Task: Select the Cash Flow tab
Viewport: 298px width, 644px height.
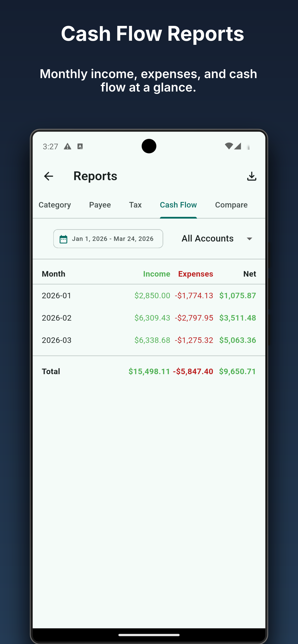Action: [x=178, y=205]
